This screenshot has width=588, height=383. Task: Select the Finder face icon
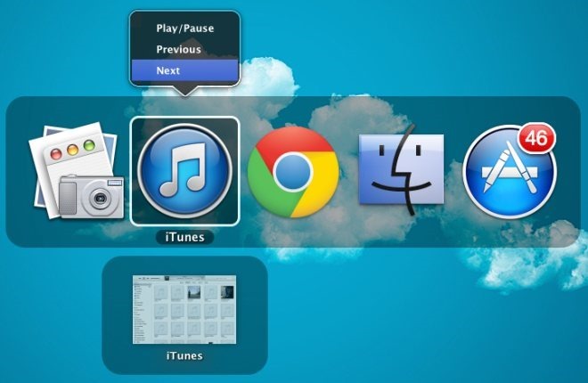[401, 170]
